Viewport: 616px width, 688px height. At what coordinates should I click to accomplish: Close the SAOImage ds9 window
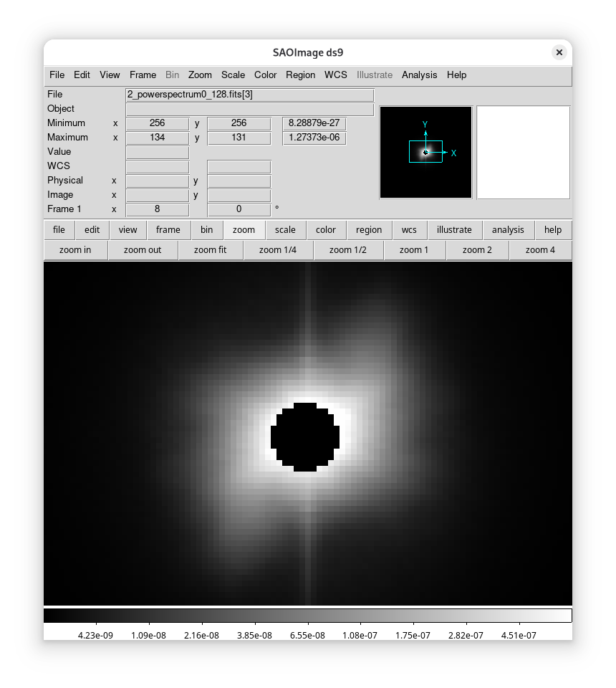(559, 52)
